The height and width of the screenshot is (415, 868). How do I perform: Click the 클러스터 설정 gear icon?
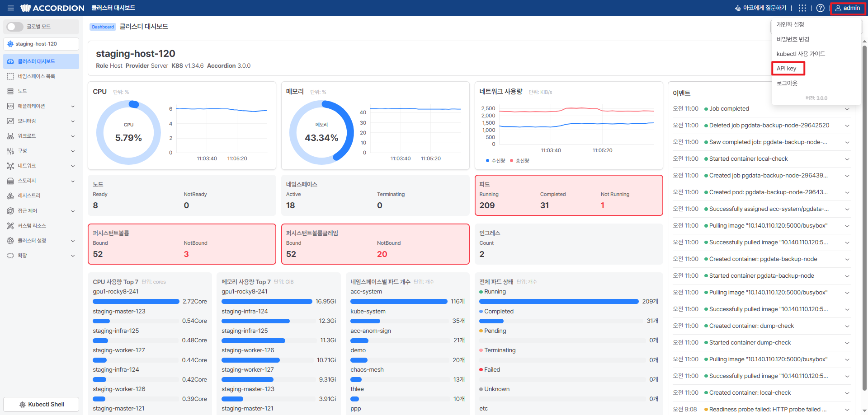pyautogui.click(x=10, y=241)
